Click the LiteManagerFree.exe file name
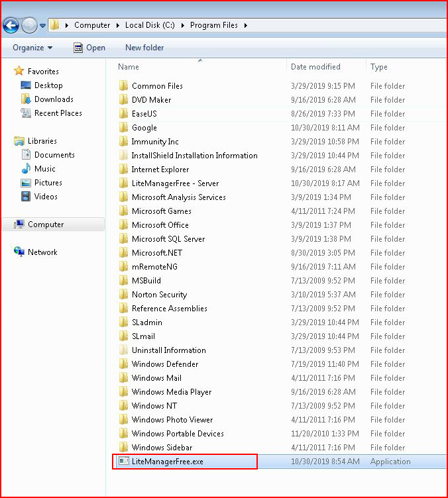The image size is (448, 498). pos(168,462)
